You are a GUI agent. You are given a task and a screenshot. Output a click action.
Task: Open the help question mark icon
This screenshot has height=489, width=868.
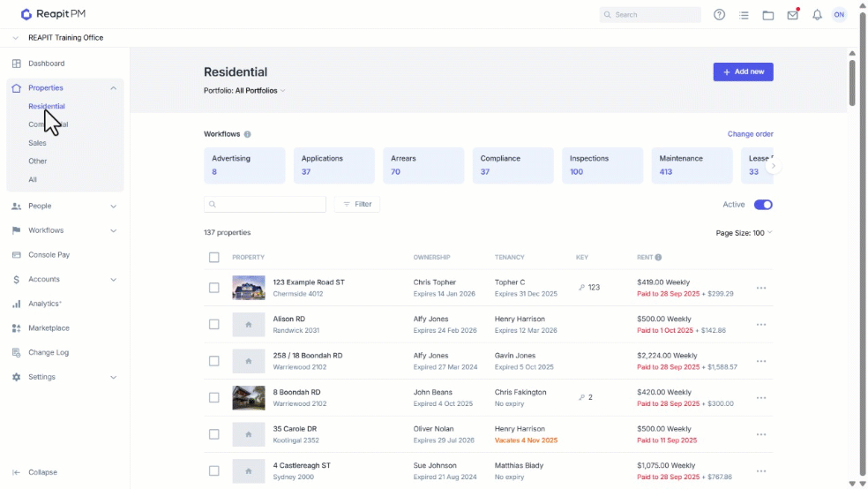coord(719,15)
